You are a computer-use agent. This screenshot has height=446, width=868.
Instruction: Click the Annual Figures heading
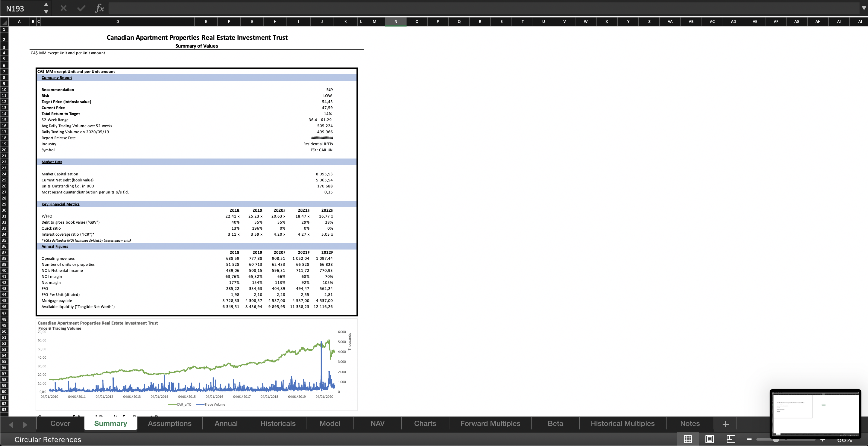click(55, 247)
